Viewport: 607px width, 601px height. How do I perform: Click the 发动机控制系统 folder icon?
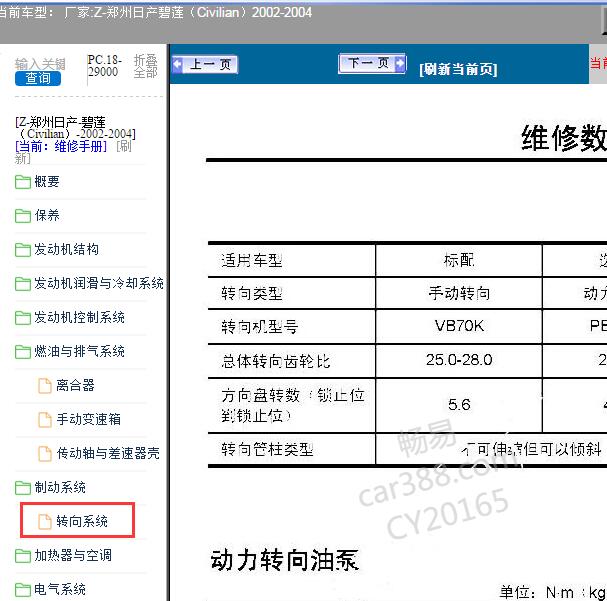23,318
